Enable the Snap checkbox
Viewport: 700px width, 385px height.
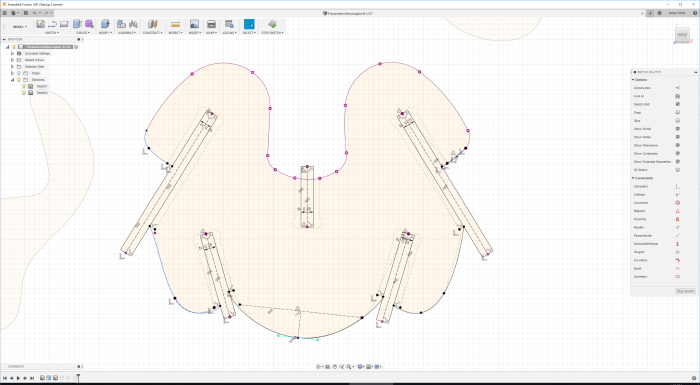coord(677,113)
